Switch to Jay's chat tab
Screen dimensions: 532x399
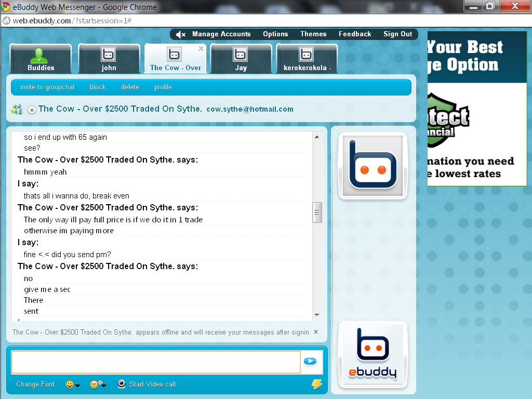[241, 59]
